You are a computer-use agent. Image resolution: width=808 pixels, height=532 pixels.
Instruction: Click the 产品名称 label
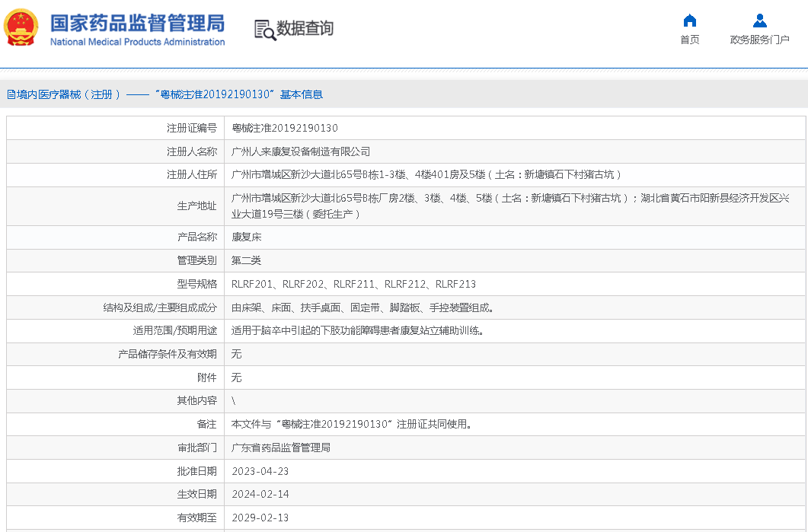point(196,237)
